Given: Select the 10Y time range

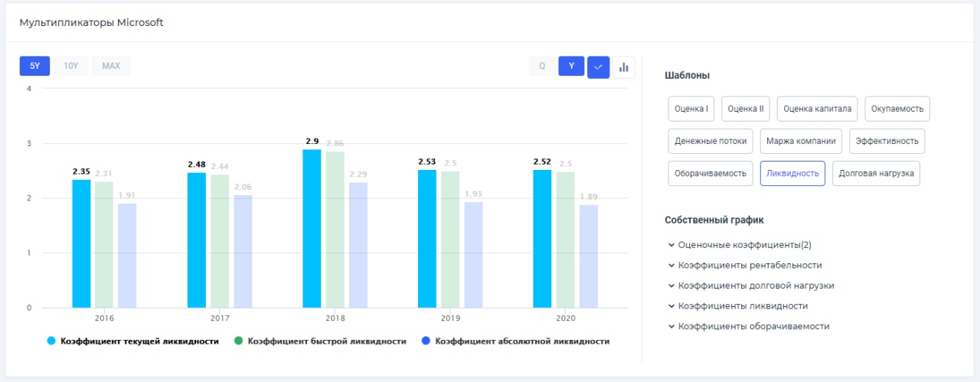Looking at the screenshot, I should pos(71,66).
